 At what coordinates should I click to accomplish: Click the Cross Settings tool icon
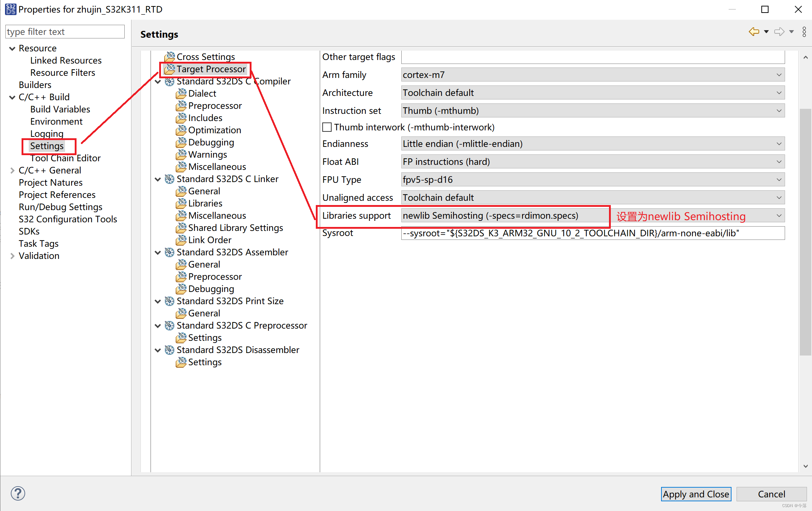pyautogui.click(x=170, y=57)
